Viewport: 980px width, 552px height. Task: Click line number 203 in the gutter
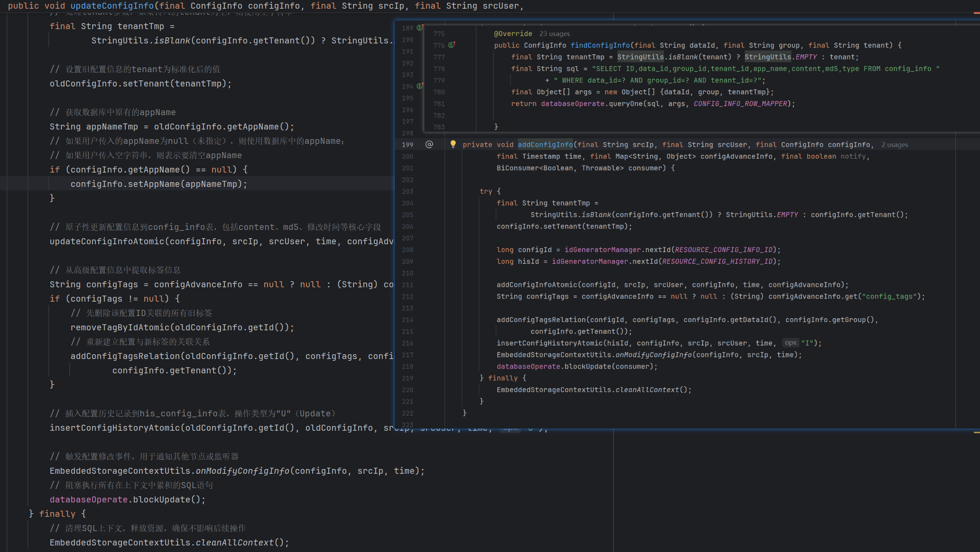coord(407,191)
